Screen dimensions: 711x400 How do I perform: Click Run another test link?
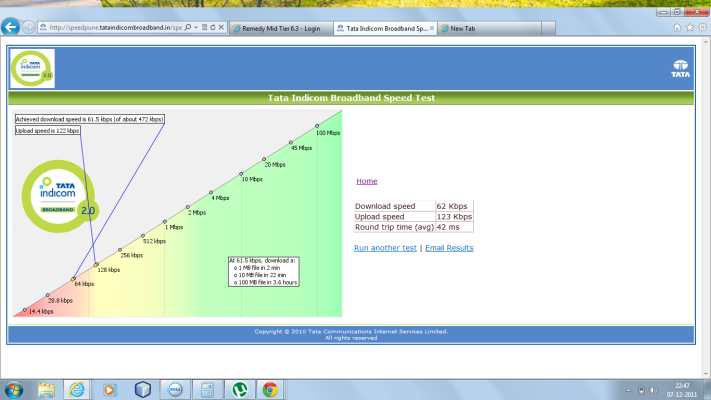pos(385,248)
